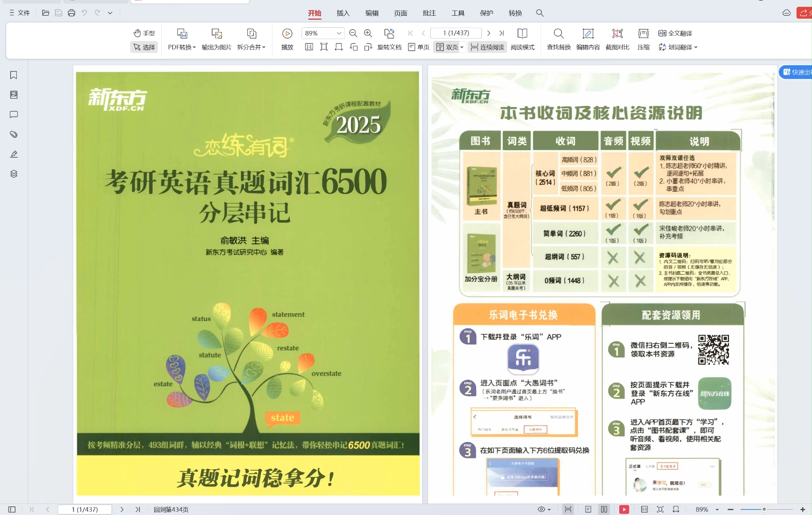The image size is (812, 515).
Task: Open the thumbnail panel in sidebar
Action: (x=14, y=95)
